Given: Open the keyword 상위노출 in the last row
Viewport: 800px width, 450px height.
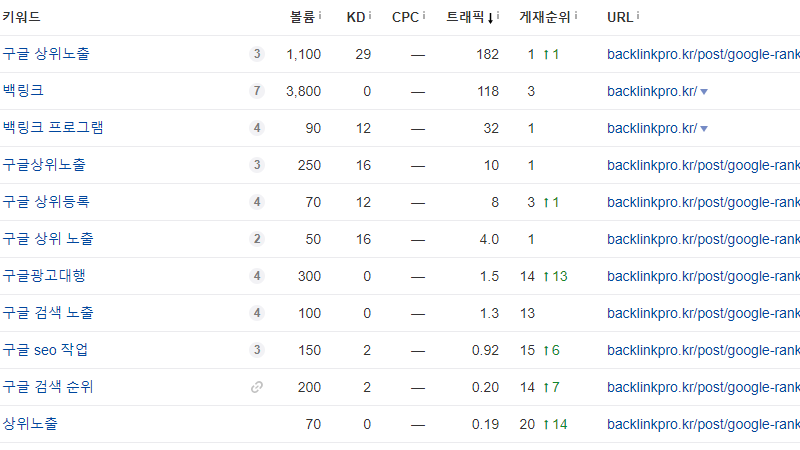Looking at the screenshot, I should [x=30, y=424].
